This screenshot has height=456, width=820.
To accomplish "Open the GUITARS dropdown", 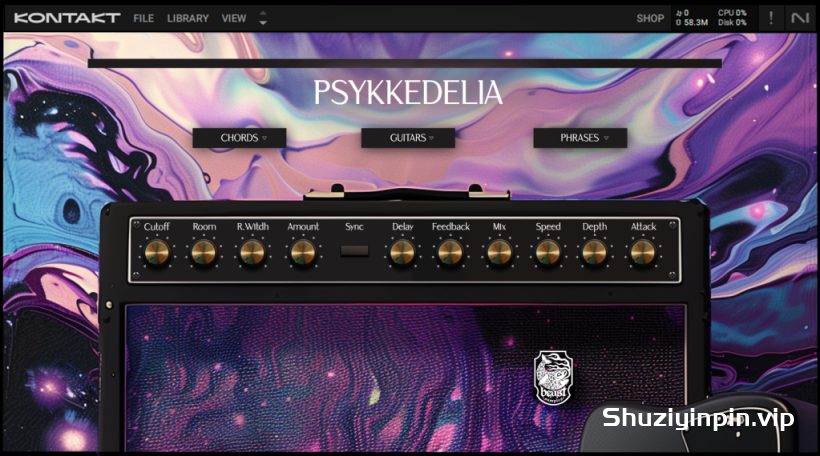I will tap(408, 138).
